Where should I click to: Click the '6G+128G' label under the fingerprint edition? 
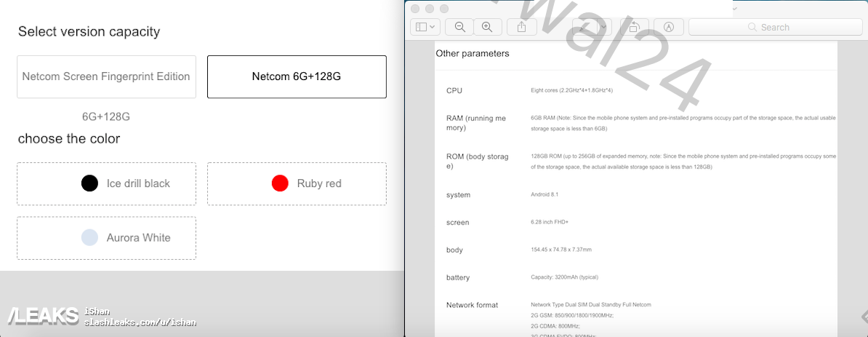[x=106, y=117]
